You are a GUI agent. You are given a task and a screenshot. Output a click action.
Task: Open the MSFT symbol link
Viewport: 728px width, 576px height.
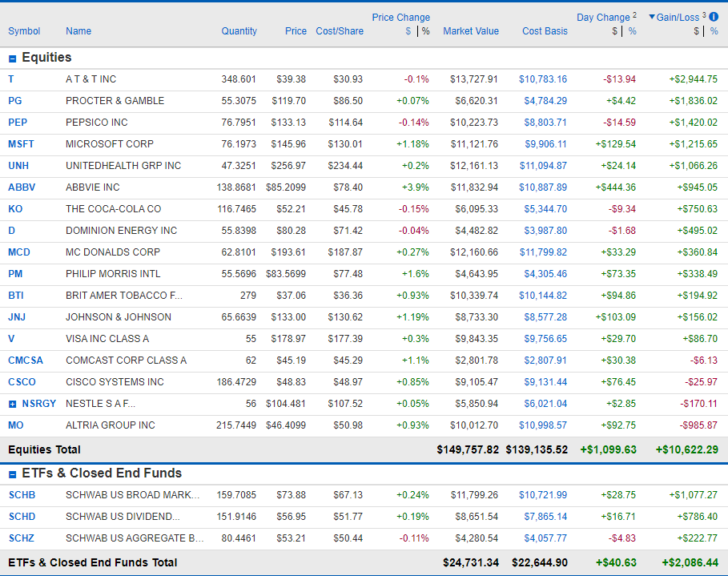(21, 144)
